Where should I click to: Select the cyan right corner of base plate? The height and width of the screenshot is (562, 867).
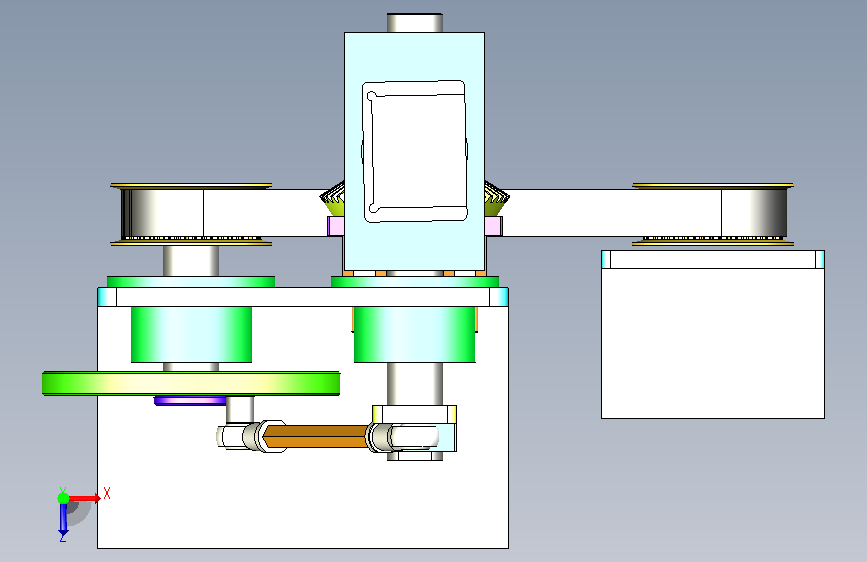(x=499, y=297)
